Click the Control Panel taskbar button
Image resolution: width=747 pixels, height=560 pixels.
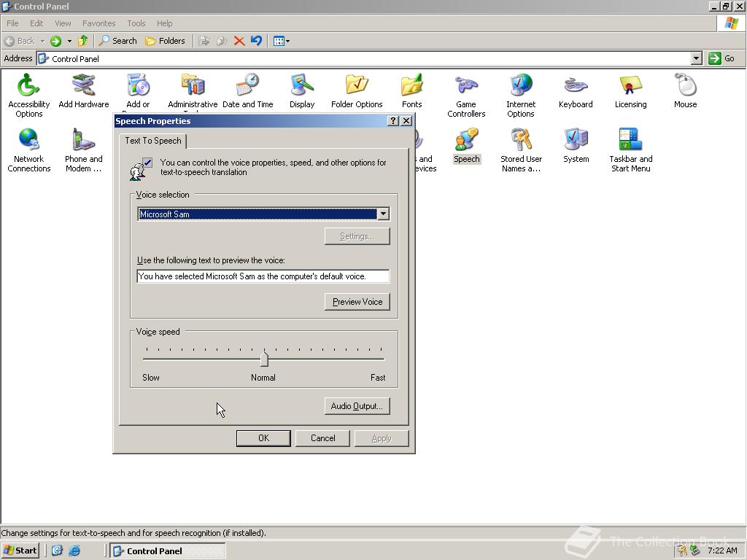click(x=168, y=551)
